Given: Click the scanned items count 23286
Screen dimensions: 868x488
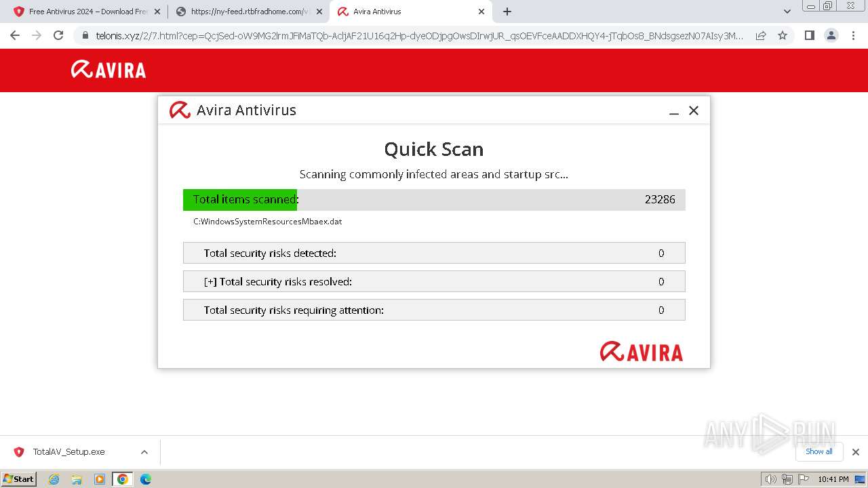Looking at the screenshot, I should (660, 199).
